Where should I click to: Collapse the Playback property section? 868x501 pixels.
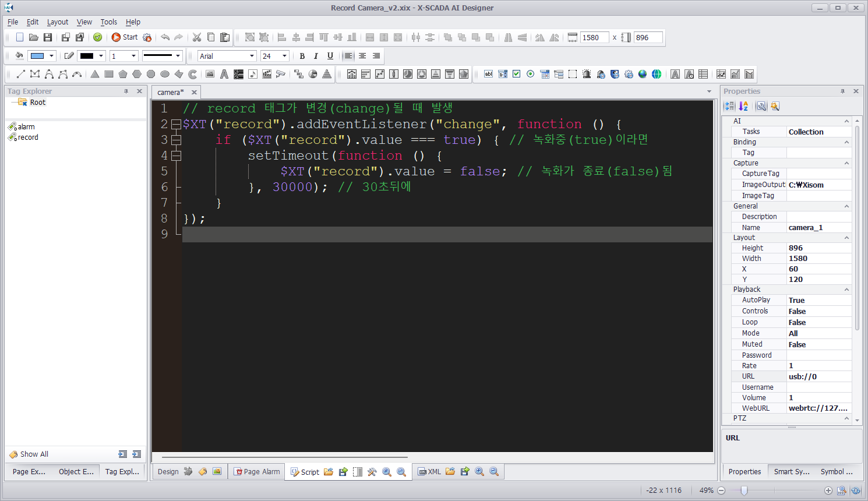point(846,290)
